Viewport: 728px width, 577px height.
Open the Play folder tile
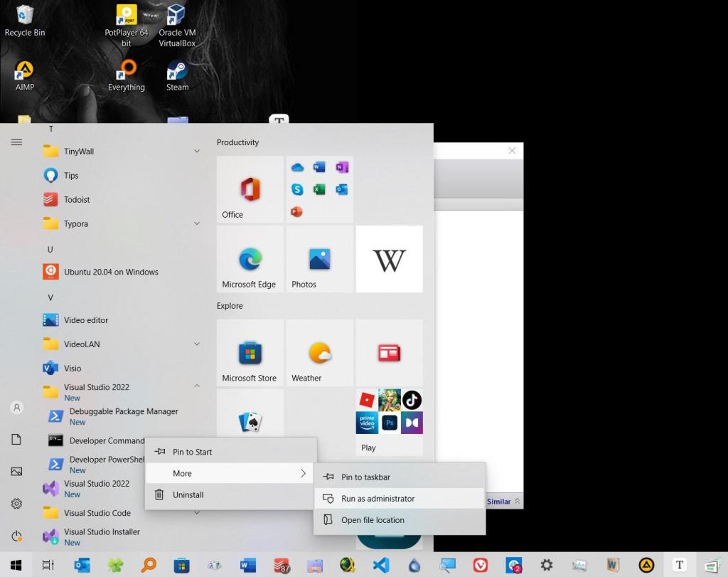[x=389, y=422]
